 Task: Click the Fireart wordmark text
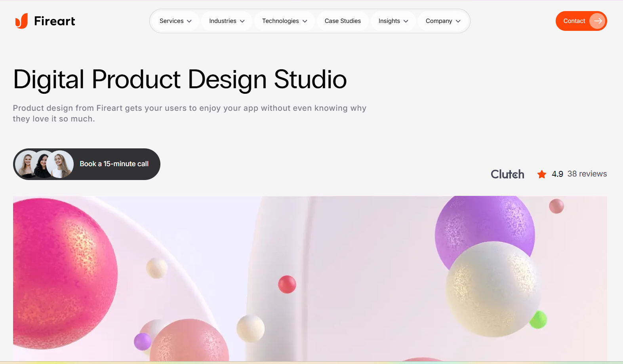click(55, 21)
